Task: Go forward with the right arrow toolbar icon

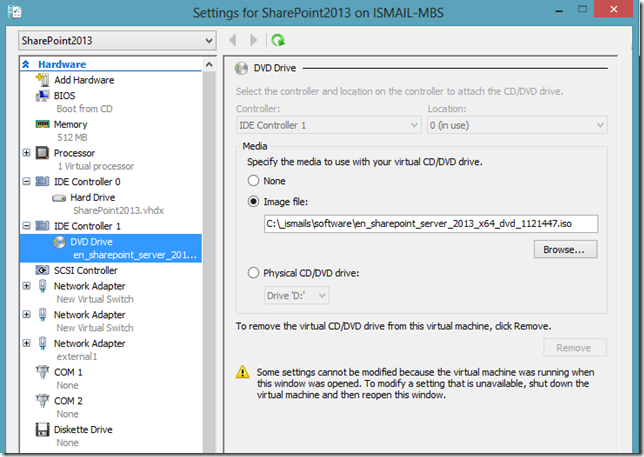Action: (x=253, y=40)
